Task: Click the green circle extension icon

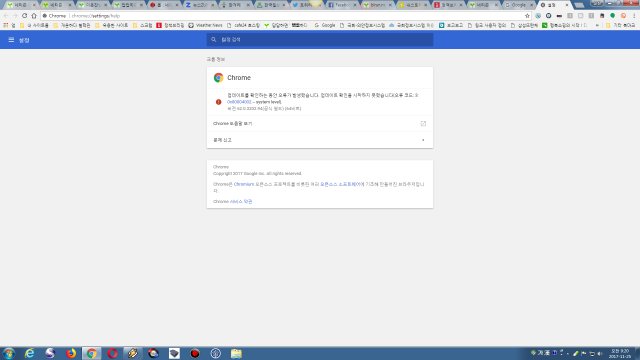Action: click(612, 16)
